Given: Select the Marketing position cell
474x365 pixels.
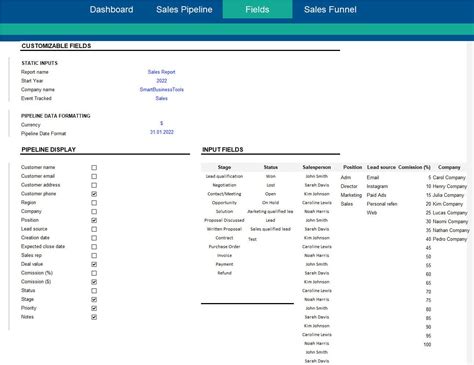Looking at the screenshot, I should point(351,195).
